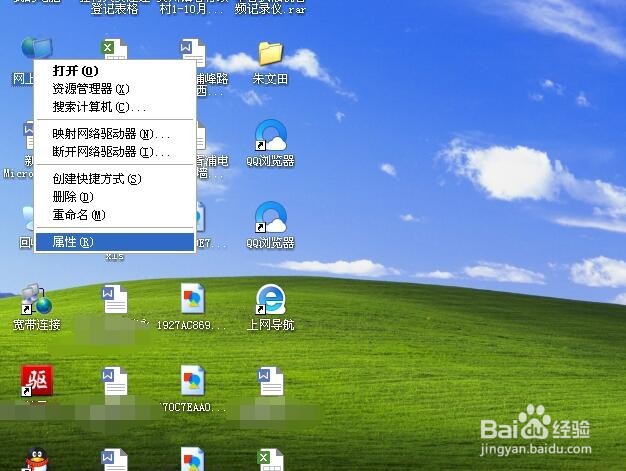626x471 pixels.
Task: Open the bottom-row image file icon
Action: 192,459
